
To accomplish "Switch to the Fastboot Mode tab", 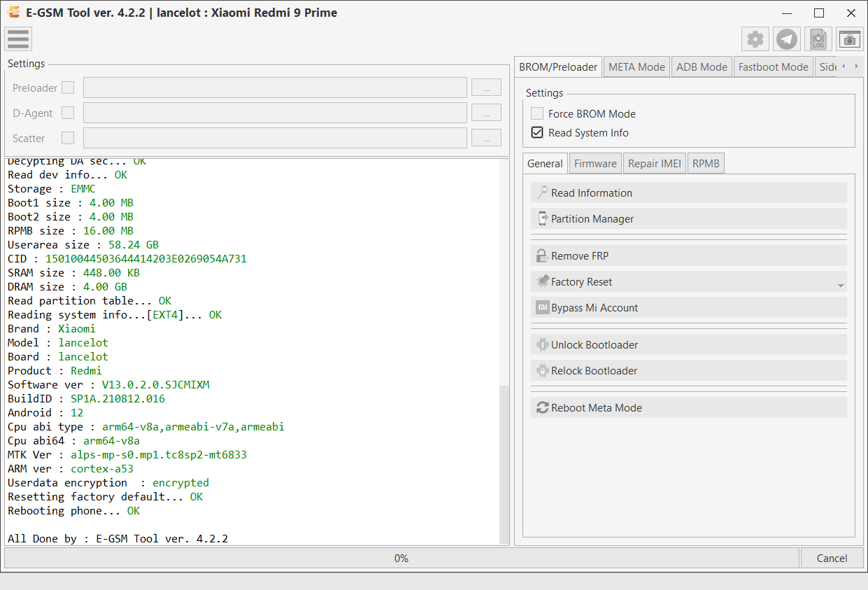I will 774,67.
